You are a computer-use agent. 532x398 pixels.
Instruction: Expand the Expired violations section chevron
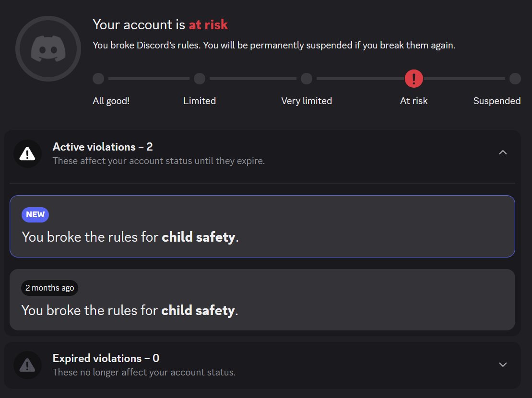click(x=503, y=365)
